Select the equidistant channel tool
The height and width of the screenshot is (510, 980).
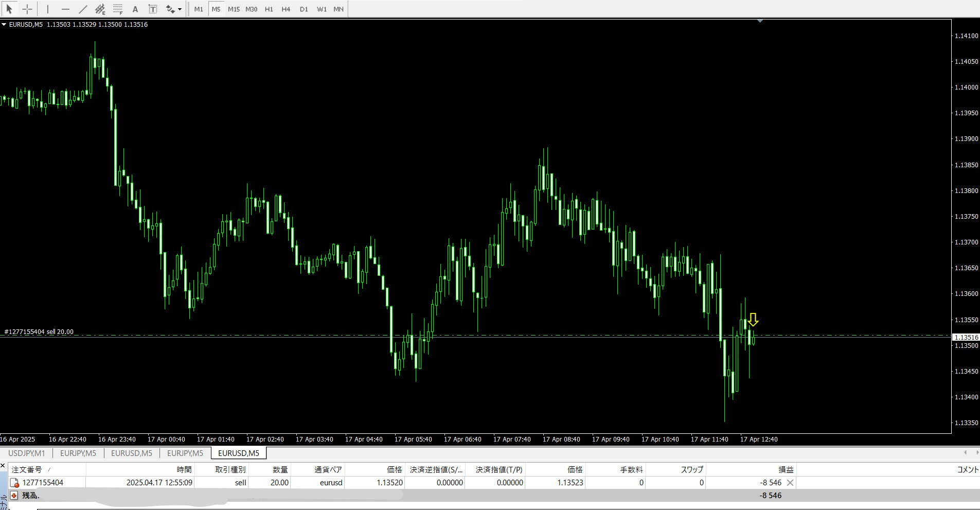(x=100, y=9)
